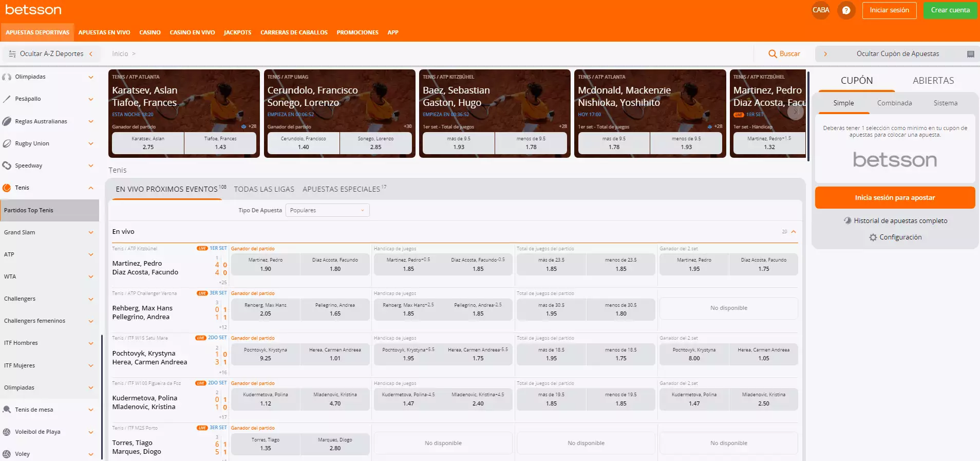Click the +28 more markets on Karatsev card

click(x=252, y=126)
